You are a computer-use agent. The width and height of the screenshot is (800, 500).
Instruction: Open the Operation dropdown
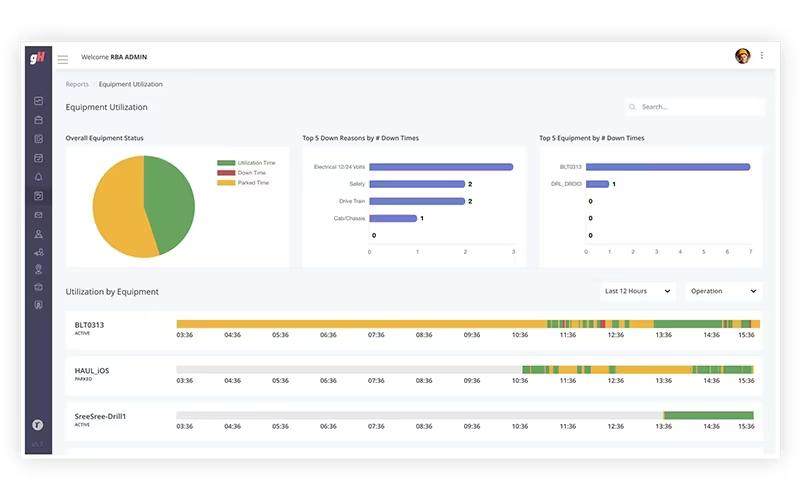click(723, 291)
